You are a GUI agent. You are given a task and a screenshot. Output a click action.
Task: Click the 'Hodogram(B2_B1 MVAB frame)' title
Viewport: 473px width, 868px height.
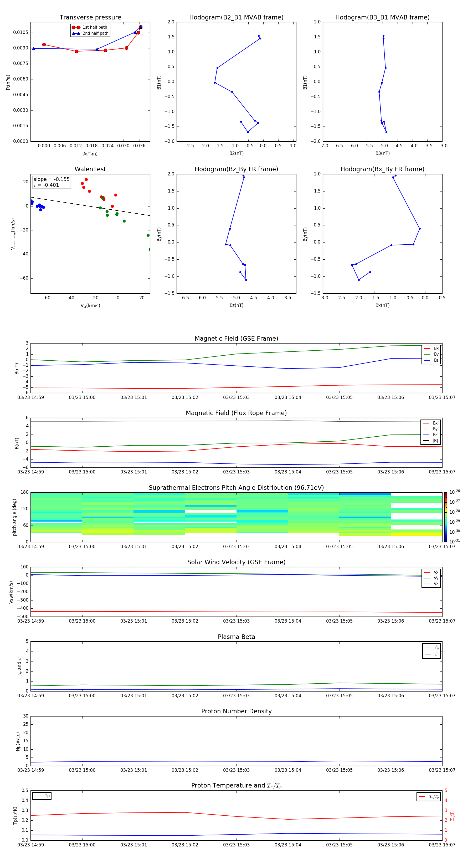pyautogui.click(x=236, y=18)
